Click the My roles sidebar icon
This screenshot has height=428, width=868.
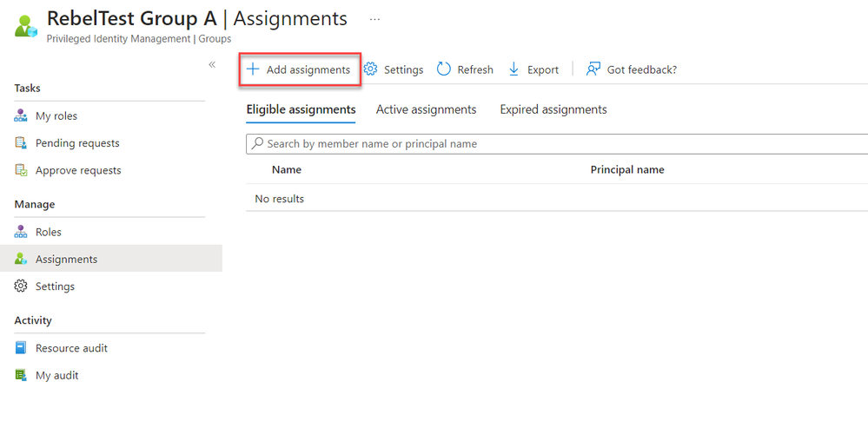tap(22, 116)
